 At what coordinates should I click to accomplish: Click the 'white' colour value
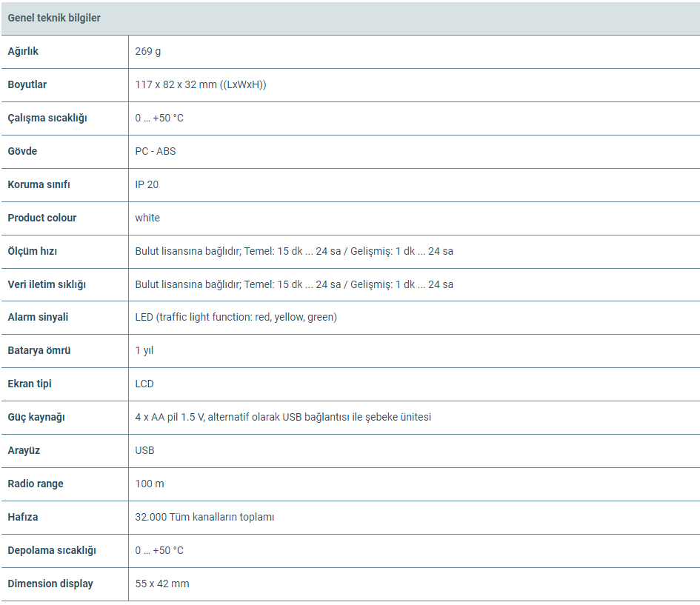[147, 218]
